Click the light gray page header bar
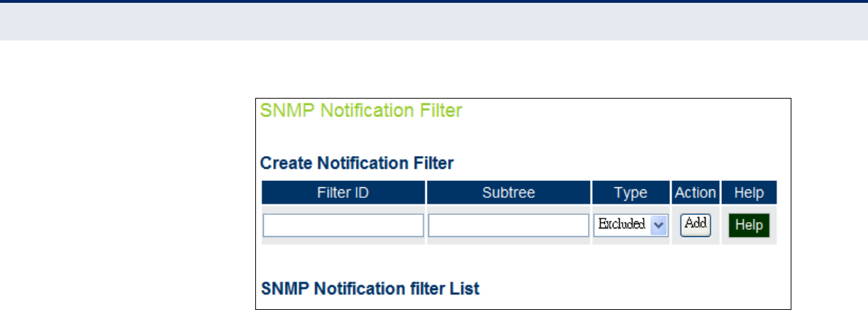868x310 pixels. pyautogui.click(x=434, y=21)
